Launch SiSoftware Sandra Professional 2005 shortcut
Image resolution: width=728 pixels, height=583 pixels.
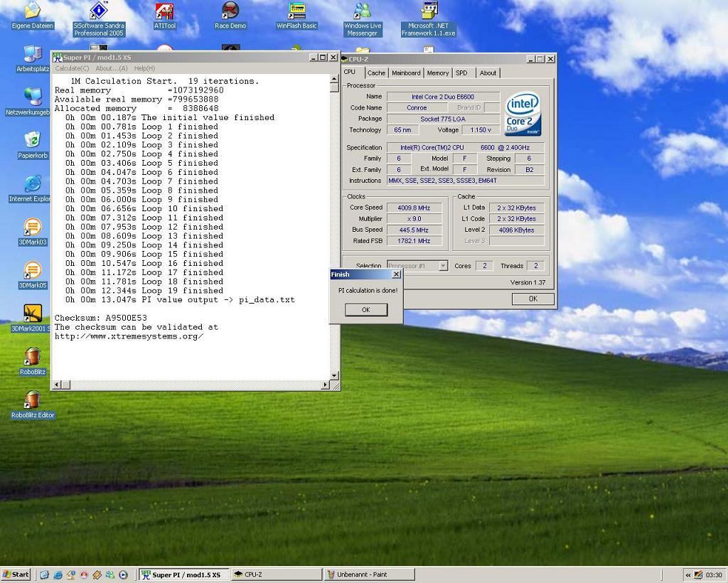click(98, 18)
